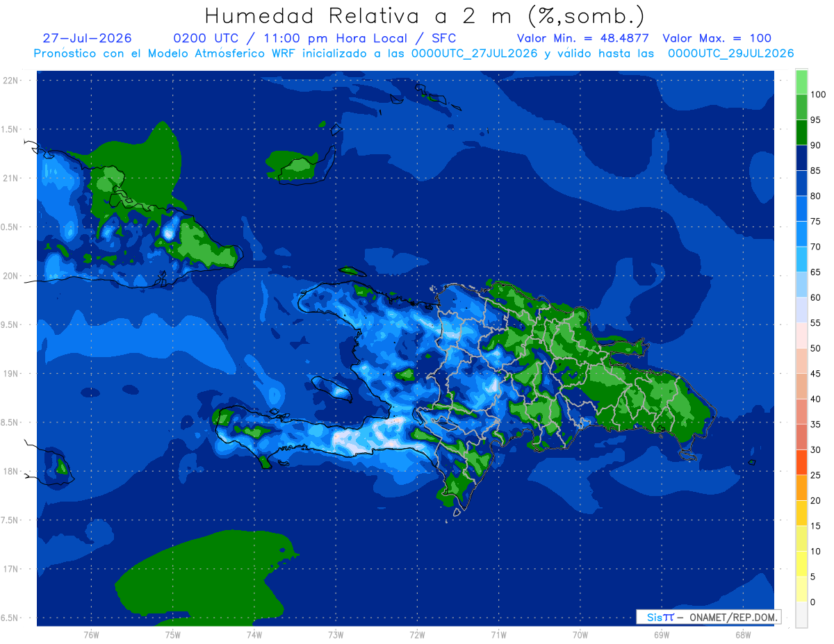Click the legend value '90'
834x644 pixels.
[x=815, y=145]
